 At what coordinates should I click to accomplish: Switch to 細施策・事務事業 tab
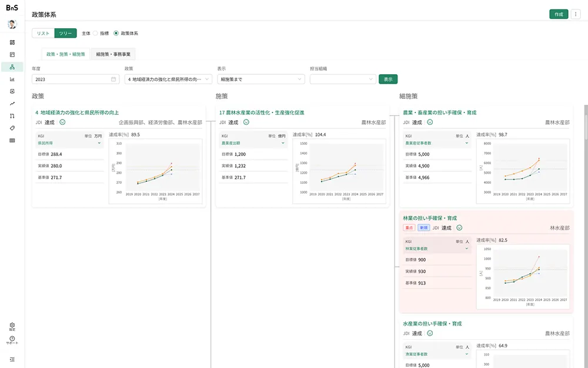(113, 54)
